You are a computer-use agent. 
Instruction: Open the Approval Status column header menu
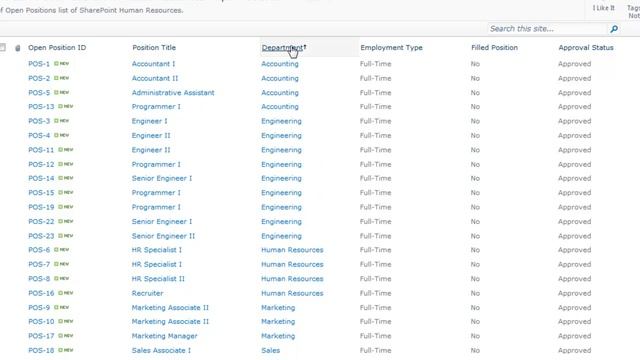point(586,48)
